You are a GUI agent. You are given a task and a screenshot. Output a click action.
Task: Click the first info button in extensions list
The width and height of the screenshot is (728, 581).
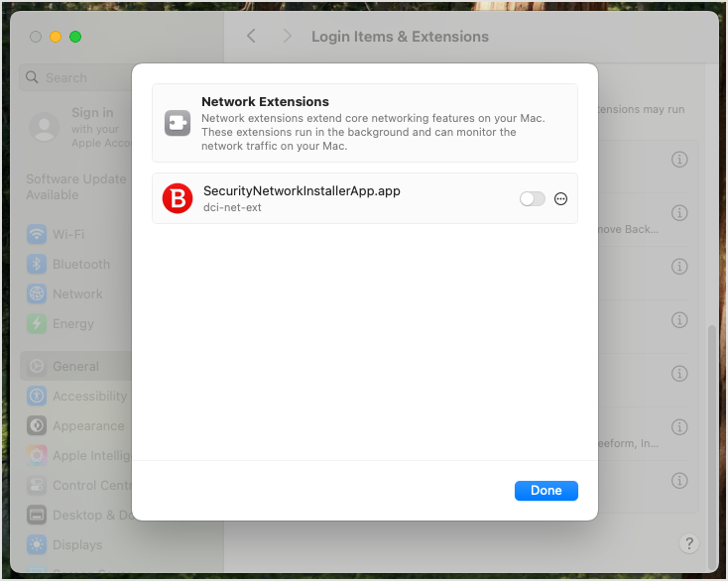679,160
